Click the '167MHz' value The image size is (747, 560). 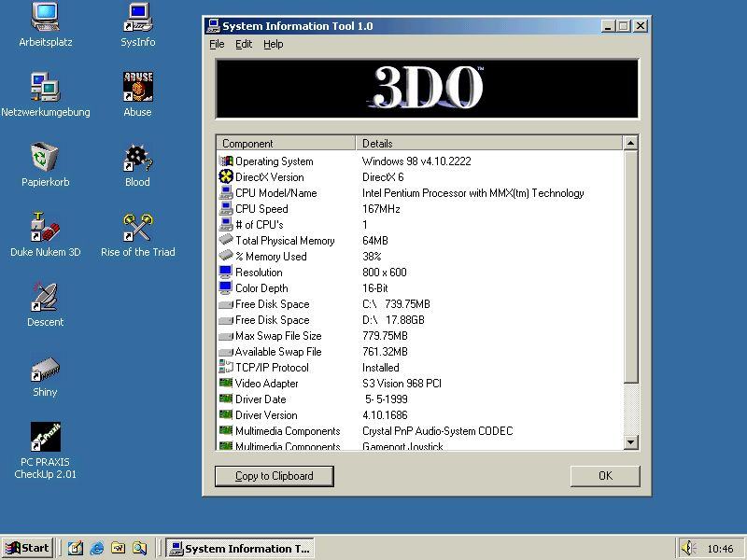(381, 208)
